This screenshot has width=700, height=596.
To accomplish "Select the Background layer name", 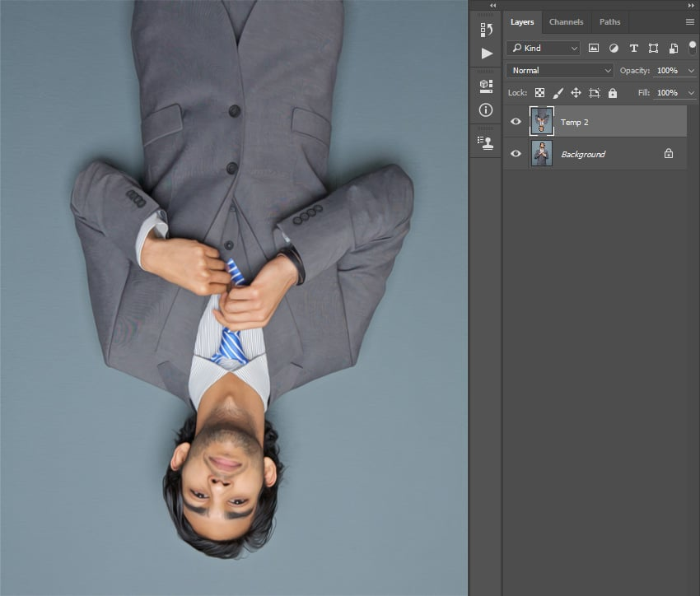I will pos(583,155).
